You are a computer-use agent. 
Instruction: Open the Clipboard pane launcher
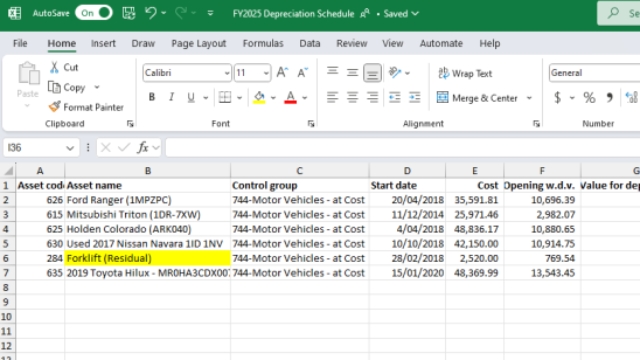130,124
